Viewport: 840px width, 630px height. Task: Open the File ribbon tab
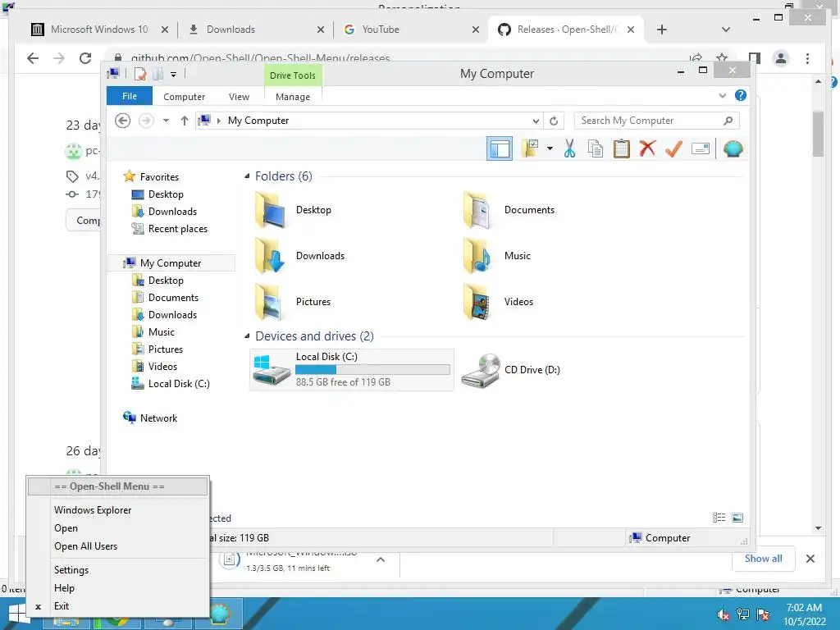click(130, 96)
